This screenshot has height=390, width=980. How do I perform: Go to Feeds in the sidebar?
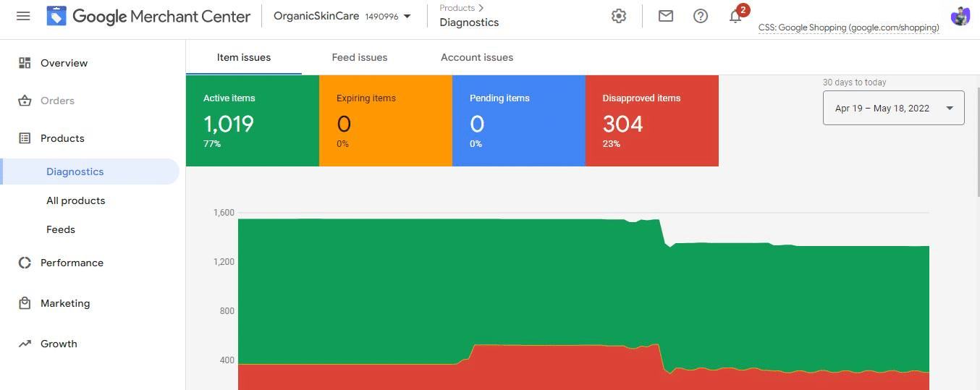coord(61,229)
